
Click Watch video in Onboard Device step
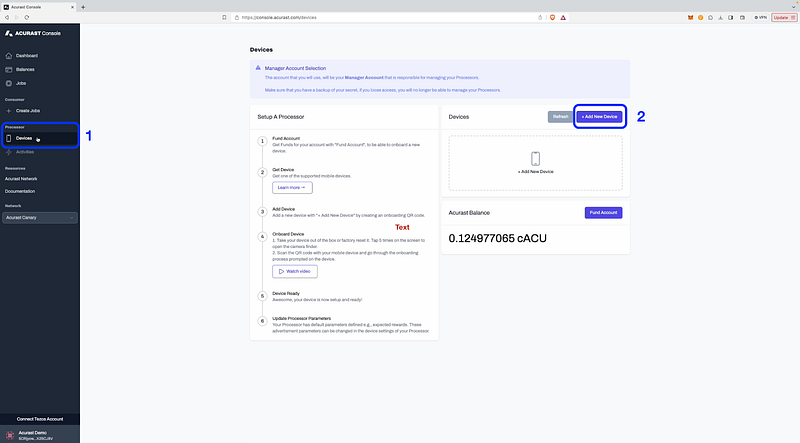point(294,271)
